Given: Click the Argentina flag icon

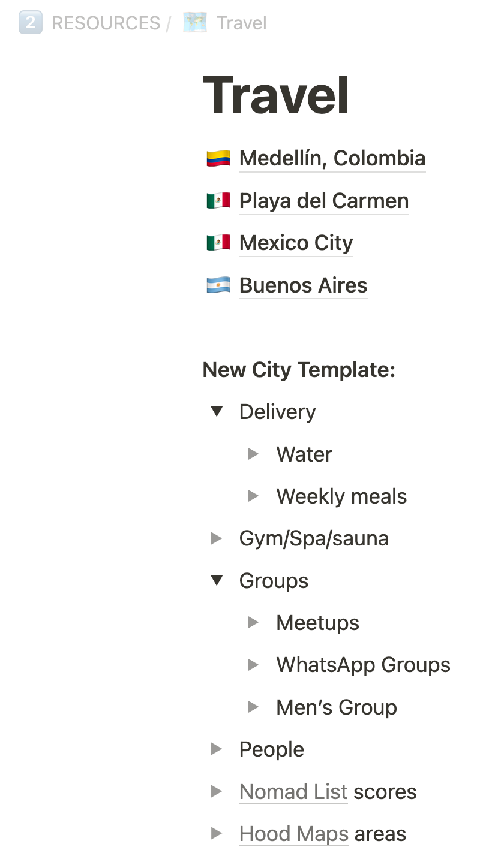Looking at the screenshot, I should (x=218, y=285).
